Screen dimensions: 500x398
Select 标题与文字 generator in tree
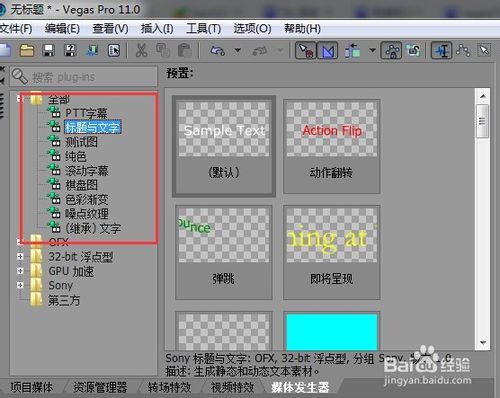tap(92, 127)
